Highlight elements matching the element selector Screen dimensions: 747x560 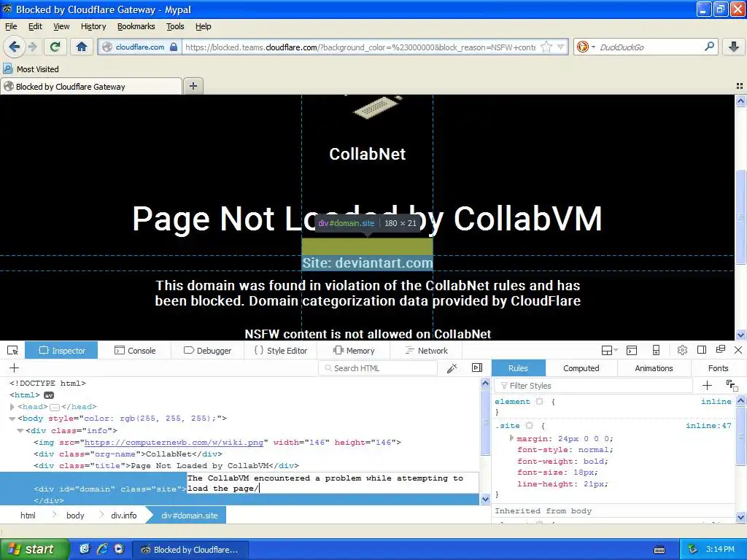[539, 402]
